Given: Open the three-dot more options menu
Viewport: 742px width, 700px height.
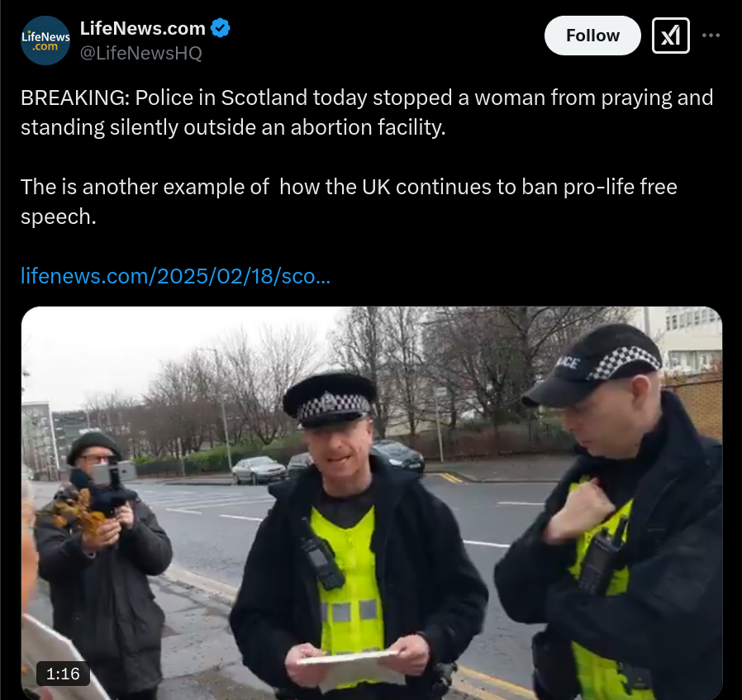Looking at the screenshot, I should [x=711, y=36].
